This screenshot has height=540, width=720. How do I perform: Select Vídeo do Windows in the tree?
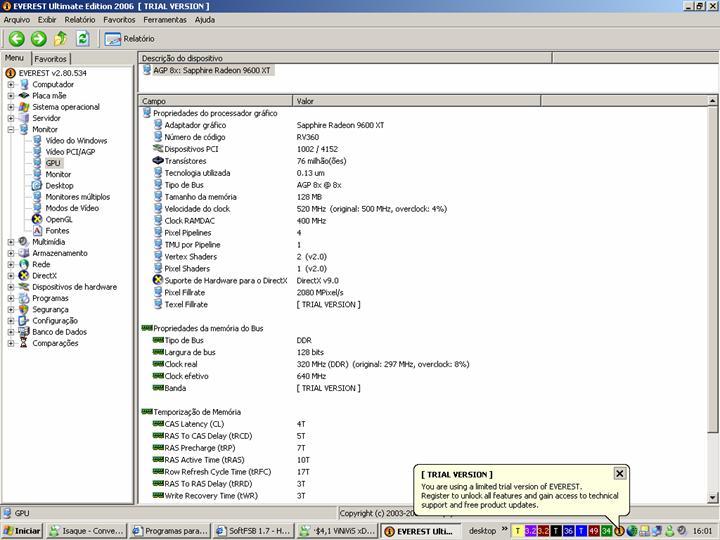(76, 141)
